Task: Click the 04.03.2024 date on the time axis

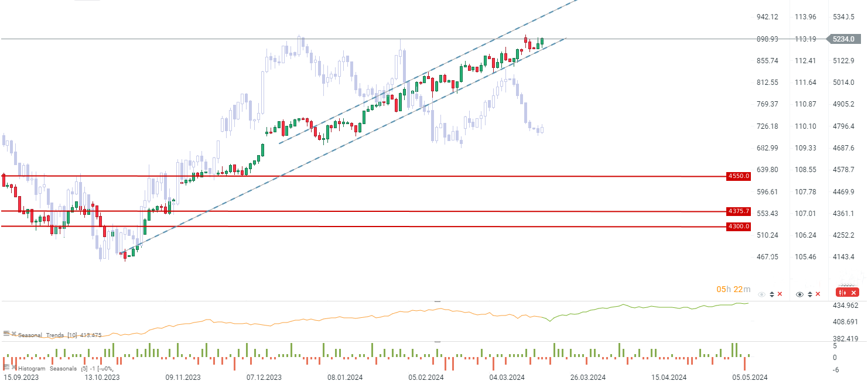Action: pos(507,378)
